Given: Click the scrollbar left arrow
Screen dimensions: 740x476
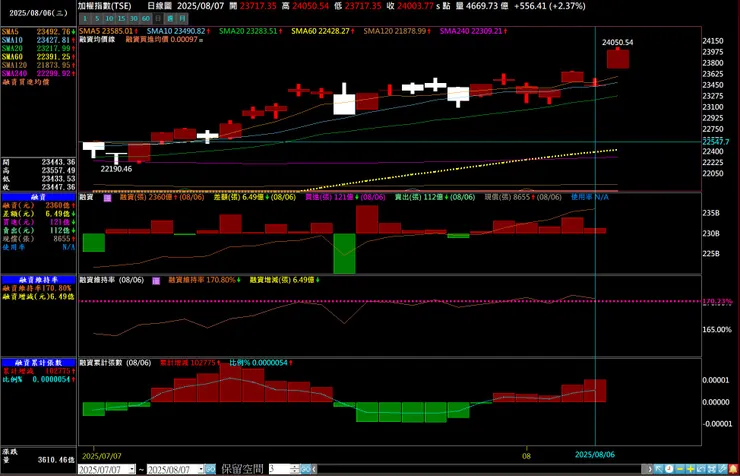Looking at the screenshot, I should [314, 469].
